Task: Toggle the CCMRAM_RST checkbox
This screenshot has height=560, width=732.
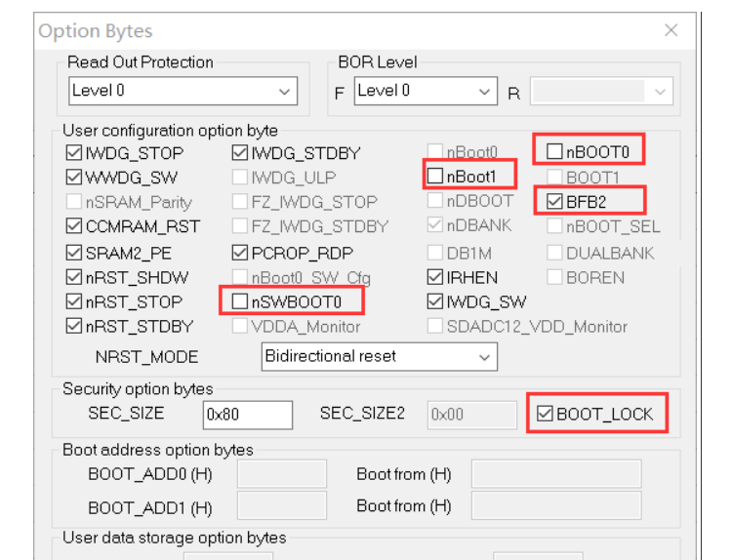Action: pyautogui.click(x=74, y=226)
